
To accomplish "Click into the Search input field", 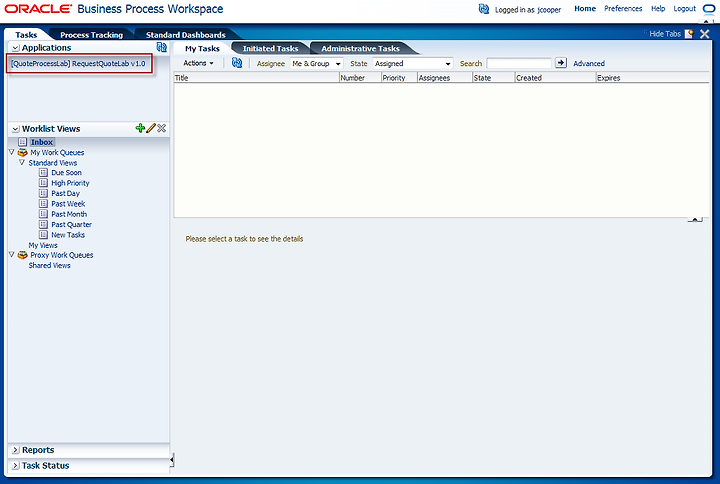I will [x=519, y=63].
